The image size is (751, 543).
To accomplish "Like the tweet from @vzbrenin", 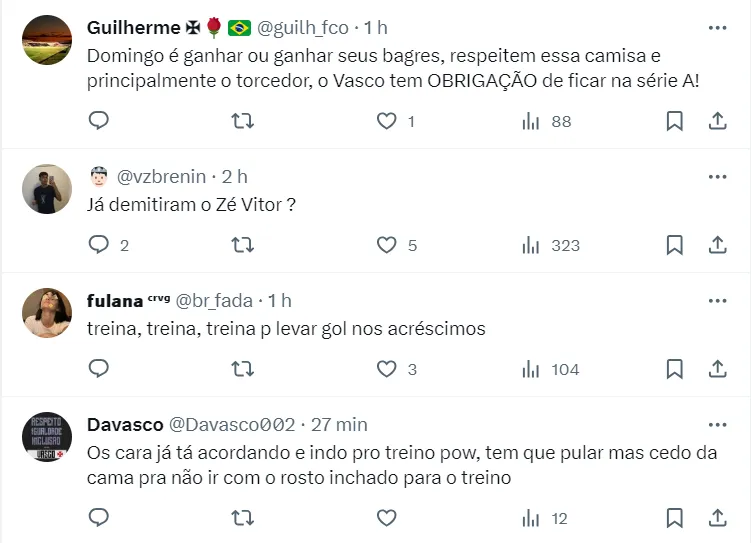I will (387, 245).
